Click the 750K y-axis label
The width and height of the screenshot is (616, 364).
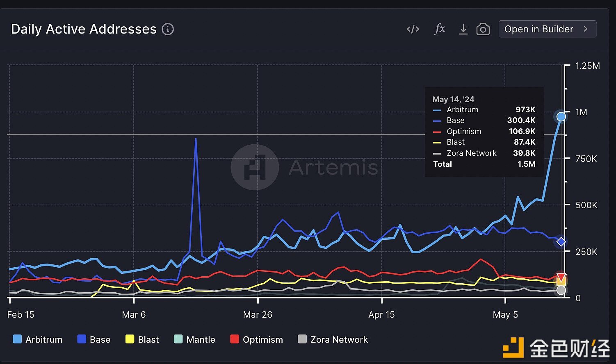(x=586, y=159)
